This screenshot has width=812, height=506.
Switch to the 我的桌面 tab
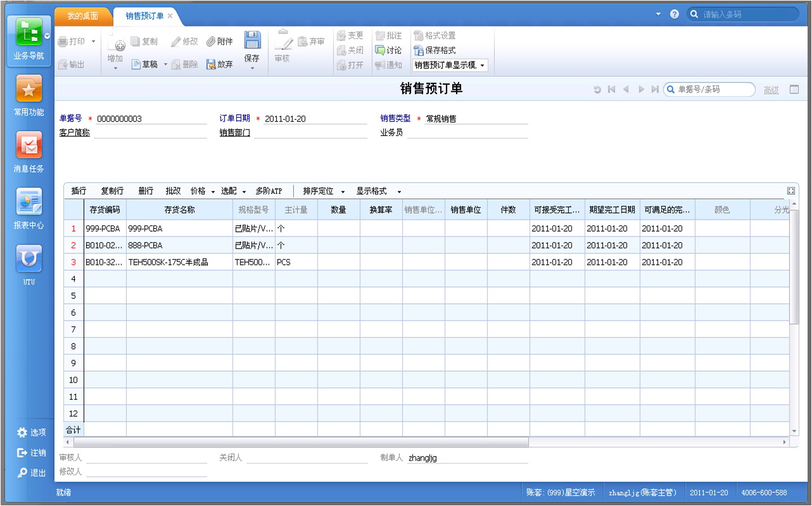point(83,16)
